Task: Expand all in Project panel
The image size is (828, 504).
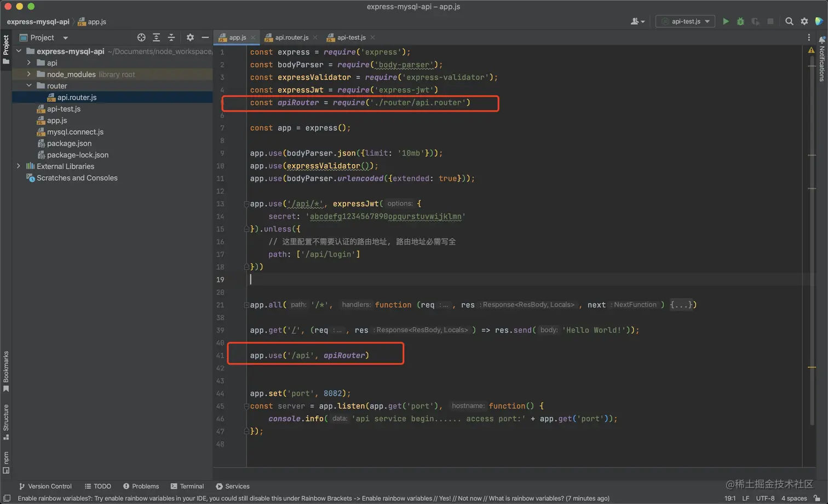Action: coord(157,38)
